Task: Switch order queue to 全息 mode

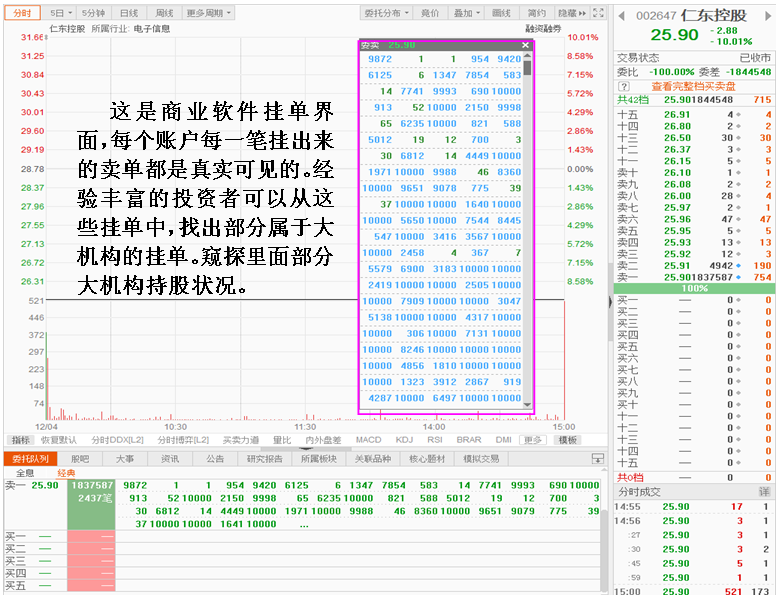Action: tap(25, 473)
